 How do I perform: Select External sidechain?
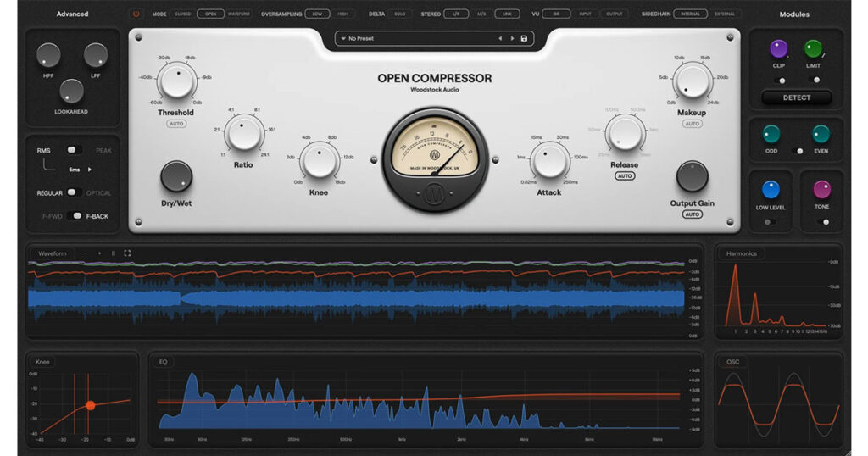726,14
